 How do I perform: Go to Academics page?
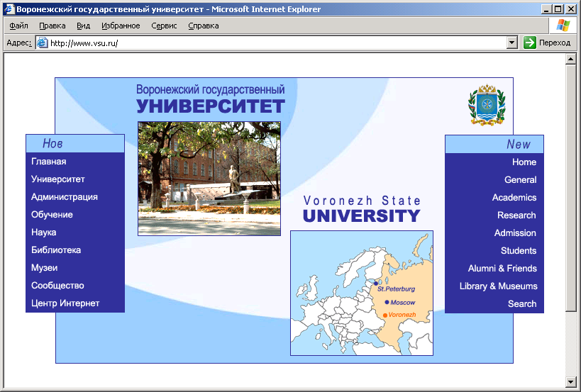pyautogui.click(x=514, y=198)
